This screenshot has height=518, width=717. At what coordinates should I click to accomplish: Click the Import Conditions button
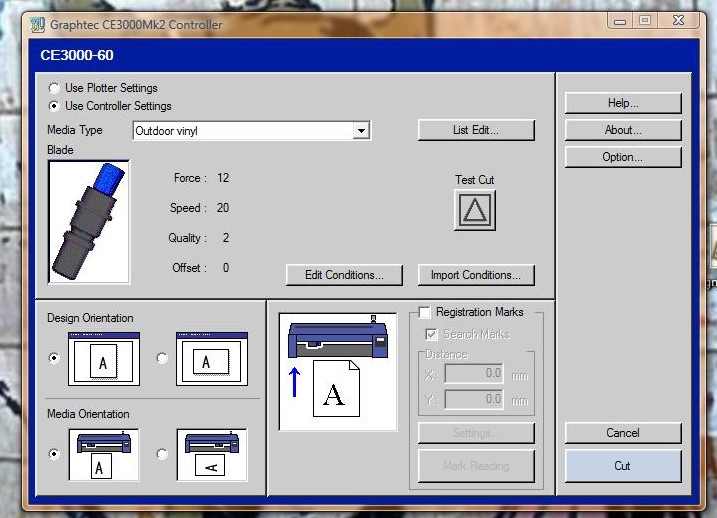coord(476,275)
